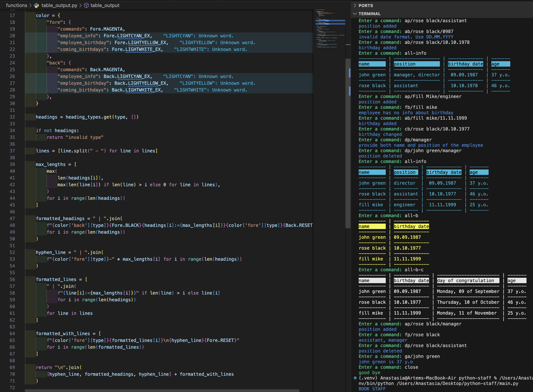The width and height of the screenshot is (533, 392).
Task: Open the table_output.py breadcrumb dropdown
Action: coord(59,5)
